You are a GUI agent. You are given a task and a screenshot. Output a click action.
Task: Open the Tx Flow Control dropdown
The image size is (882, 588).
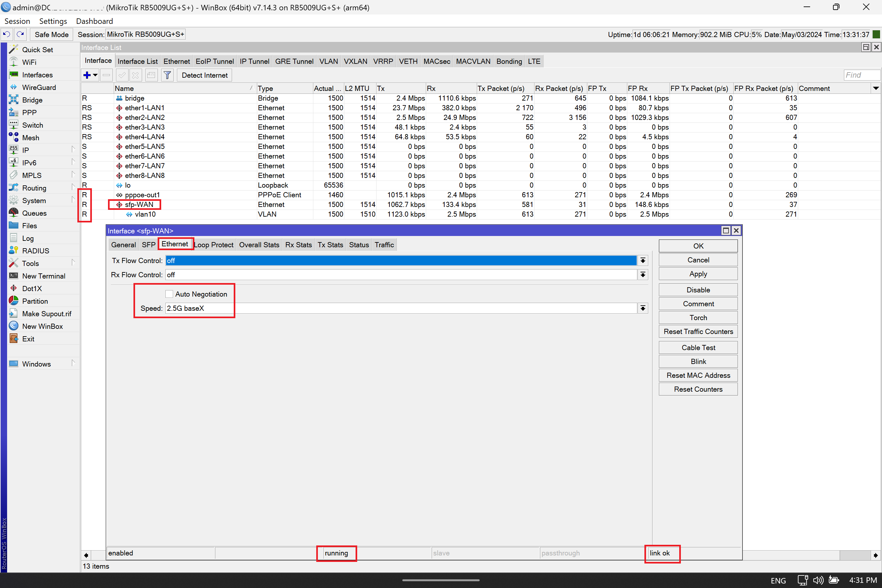pos(643,260)
